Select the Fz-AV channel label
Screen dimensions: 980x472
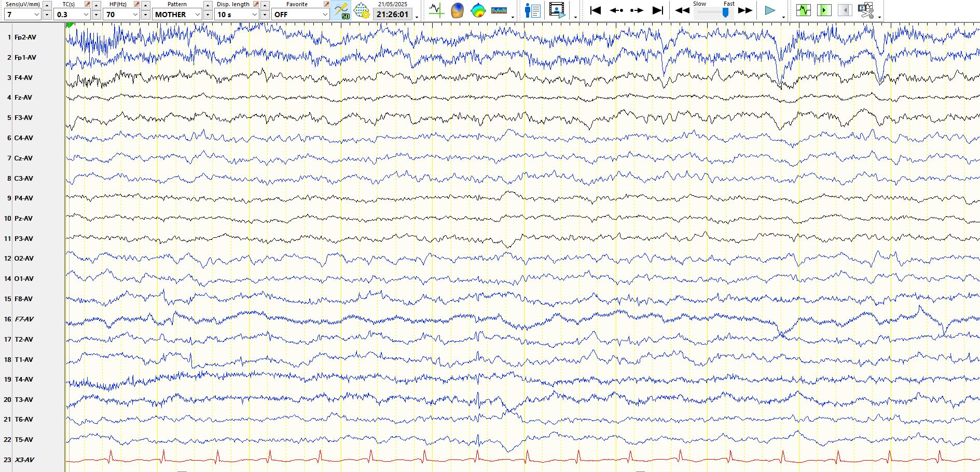tap(23, 98)
